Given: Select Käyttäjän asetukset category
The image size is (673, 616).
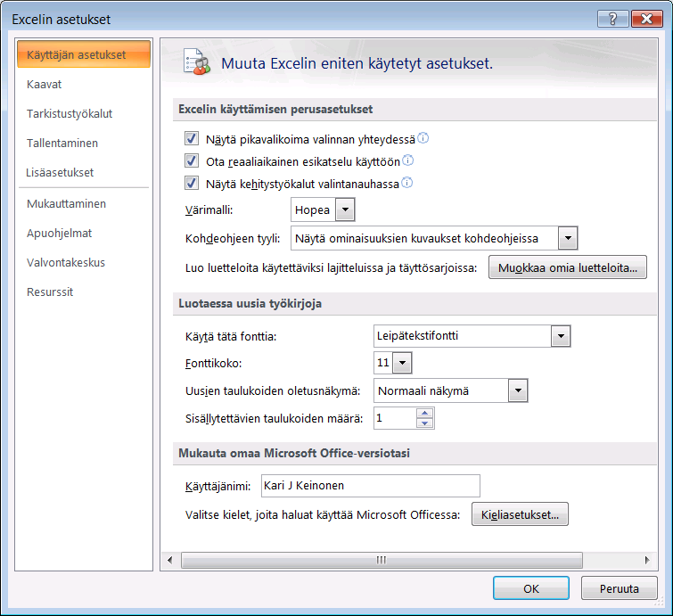Looking at the screenshot, I should 84,54.
